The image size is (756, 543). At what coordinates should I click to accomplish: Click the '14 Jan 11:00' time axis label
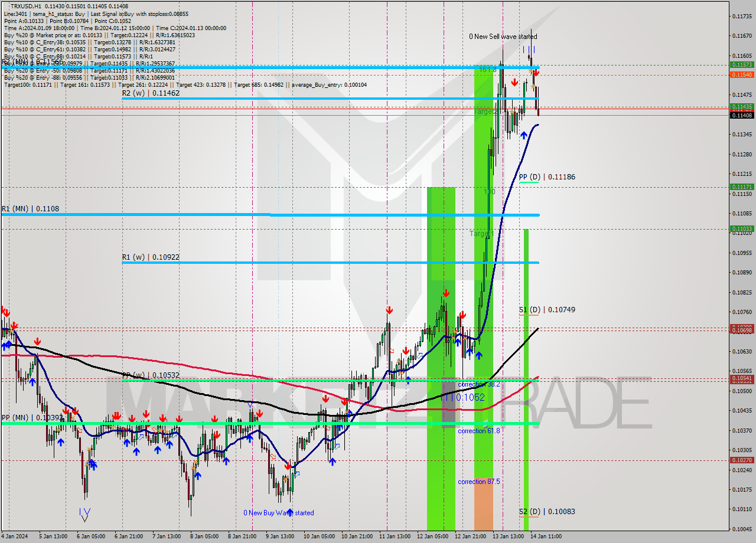coord(546,537)
